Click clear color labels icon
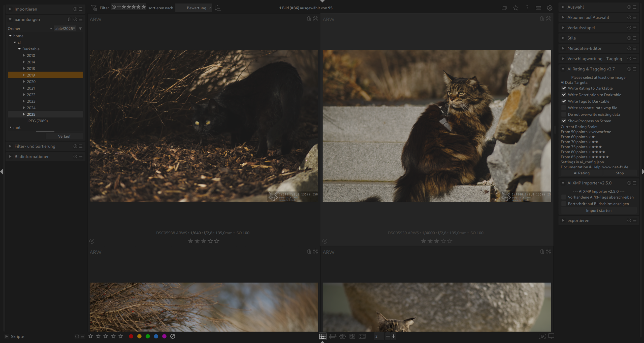 tap(173, 336)
